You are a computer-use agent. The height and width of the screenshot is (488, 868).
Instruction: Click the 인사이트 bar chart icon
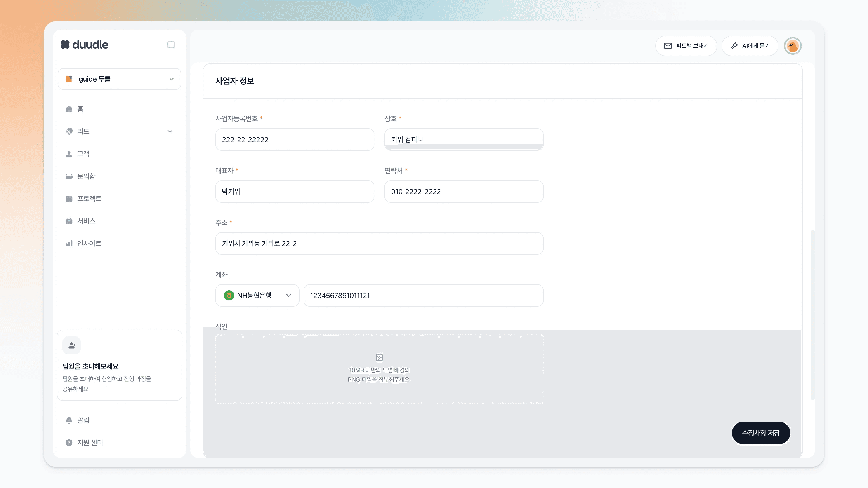(x=69, y=244)
